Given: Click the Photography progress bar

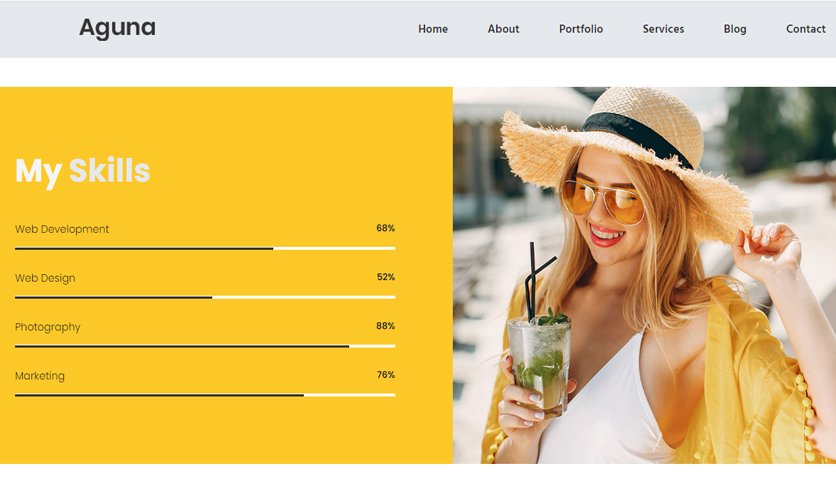Looking at the screenshot, I should (x=205, y=346).
